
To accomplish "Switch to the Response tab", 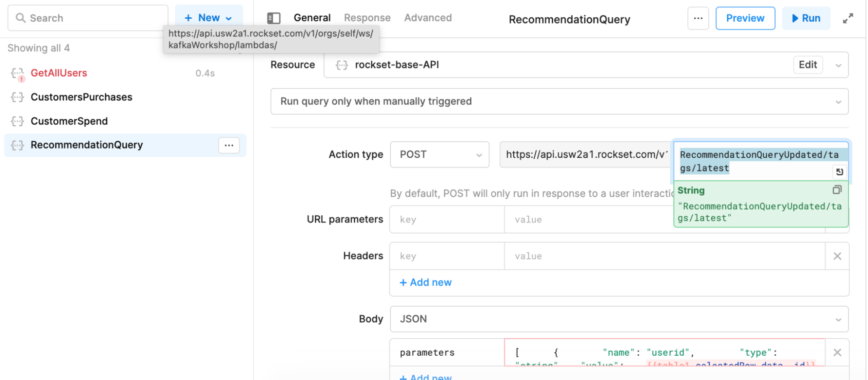I will click(x=367, y=18).
